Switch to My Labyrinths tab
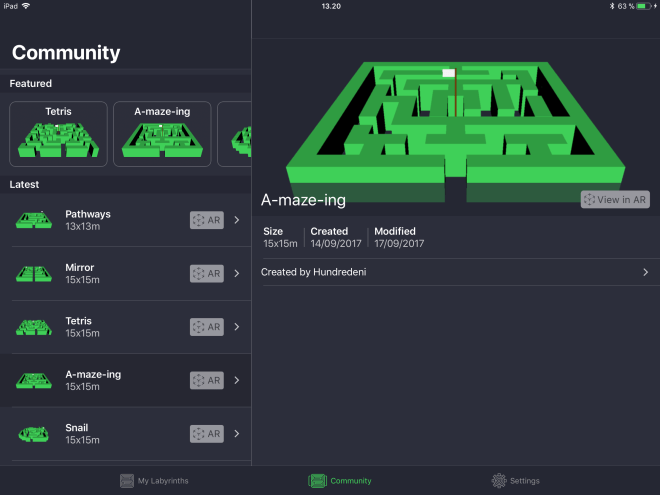 pyautogui.click(x=154, y=481)
